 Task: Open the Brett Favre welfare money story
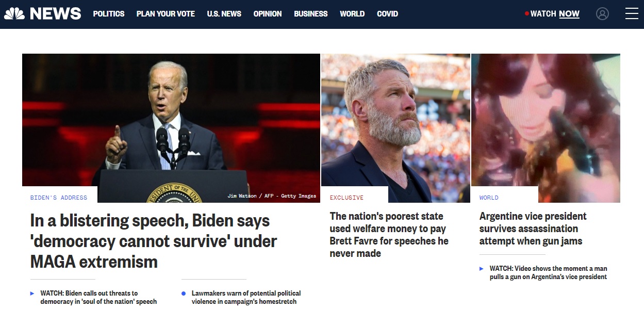pyautogui.click(x=389, y=235)
